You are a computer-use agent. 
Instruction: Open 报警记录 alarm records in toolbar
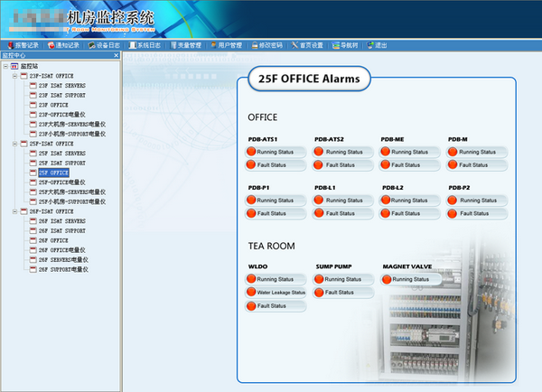tap(23, 44)
